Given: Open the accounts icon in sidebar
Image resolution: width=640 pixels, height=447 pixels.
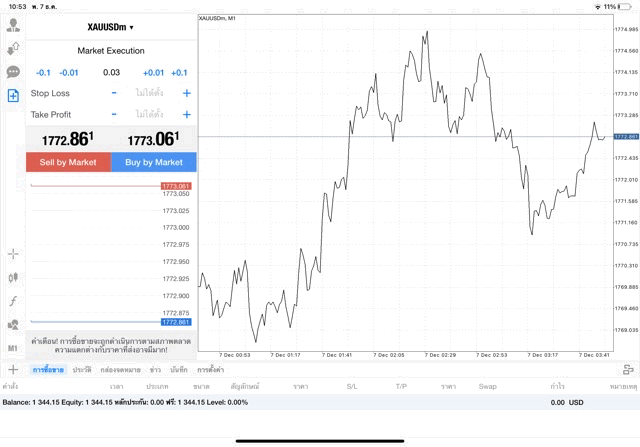Looking at the screenshot, I should pyautogui.click(x=13, y=25).
